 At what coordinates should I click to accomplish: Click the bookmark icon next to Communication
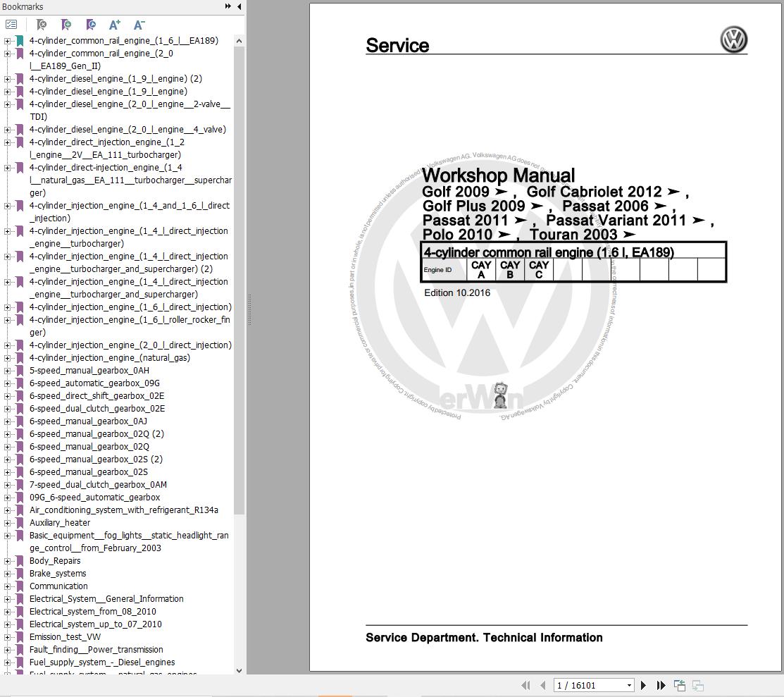pyautogui.click(x=20, y=586)
